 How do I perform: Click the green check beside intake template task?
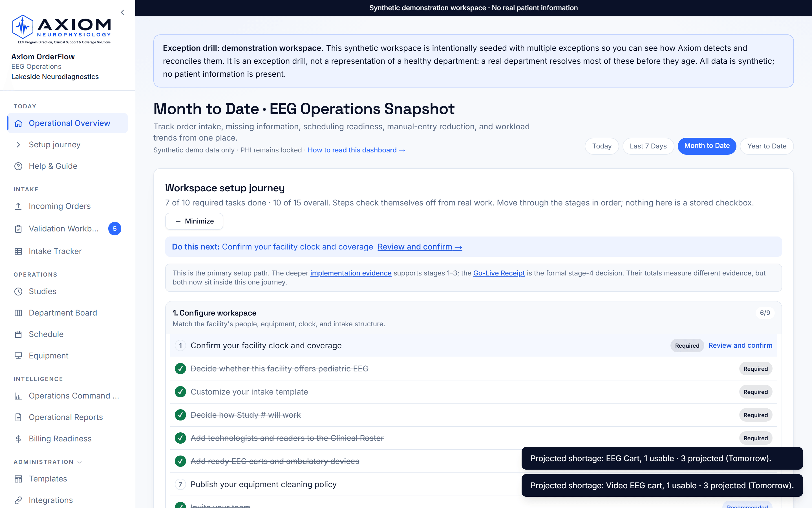180,392
